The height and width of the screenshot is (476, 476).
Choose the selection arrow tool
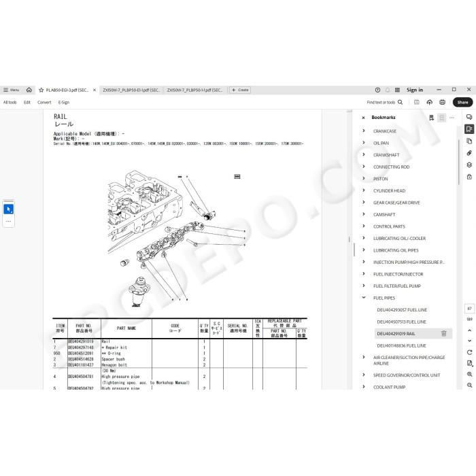(8, 209)
